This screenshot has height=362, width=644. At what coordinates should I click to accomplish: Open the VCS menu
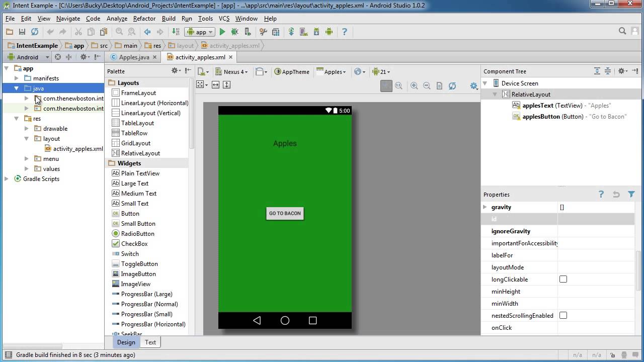(x=224, y=19)
